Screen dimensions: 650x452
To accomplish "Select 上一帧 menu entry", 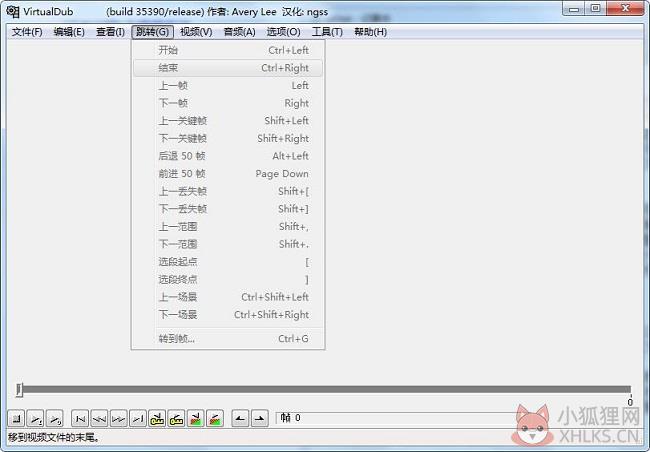I will pos(228,85).
